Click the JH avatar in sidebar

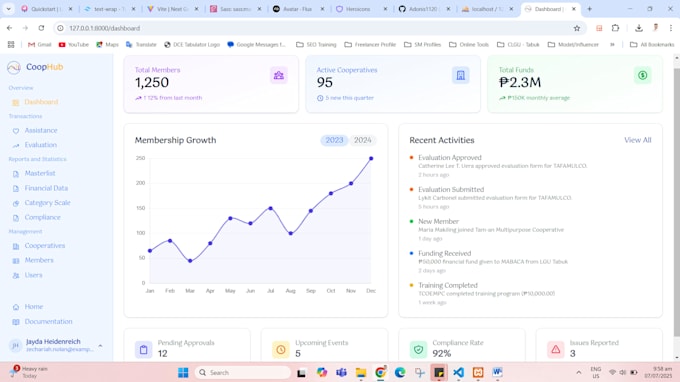point(16,345)
